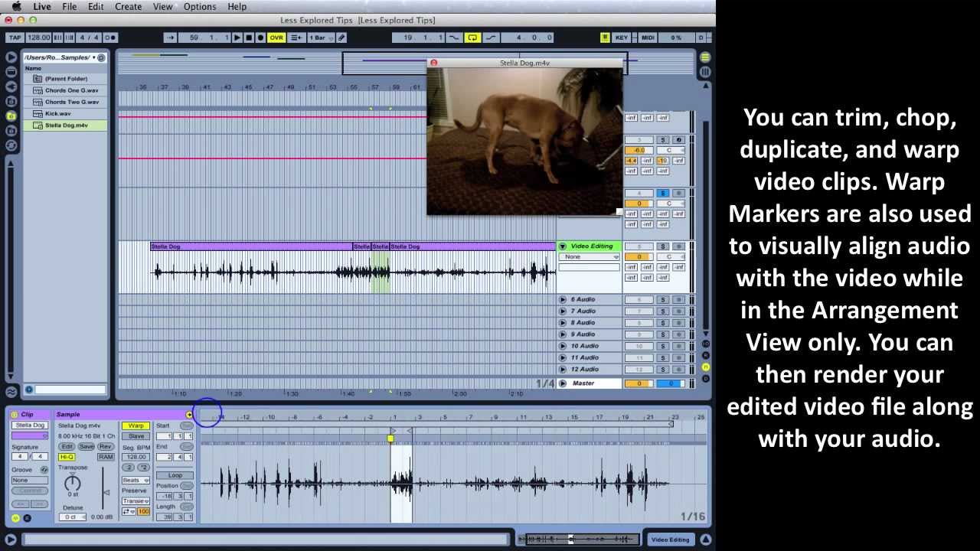Open the None dropdown under Video Editing
The width and height of the screenshot is (980, 551).
tap(589, 257)
